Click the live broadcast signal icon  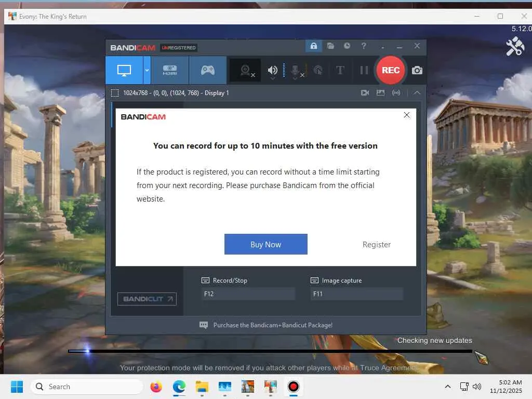396,92
